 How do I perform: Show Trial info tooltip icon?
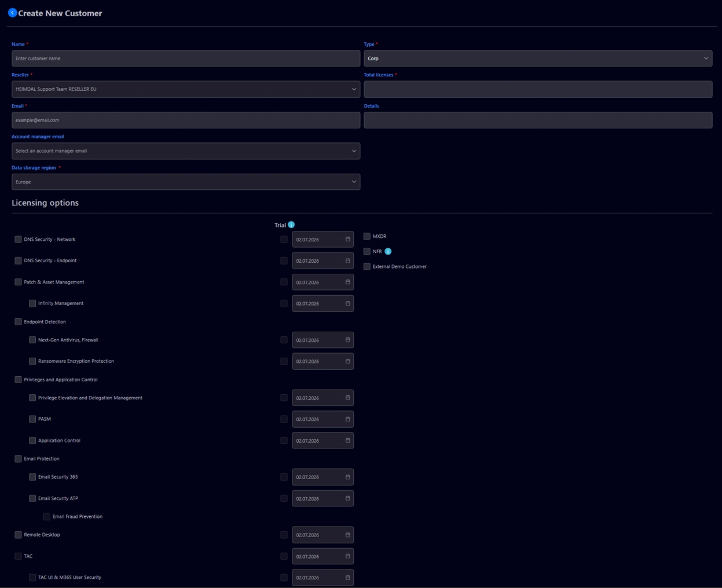tap(291, 225)
